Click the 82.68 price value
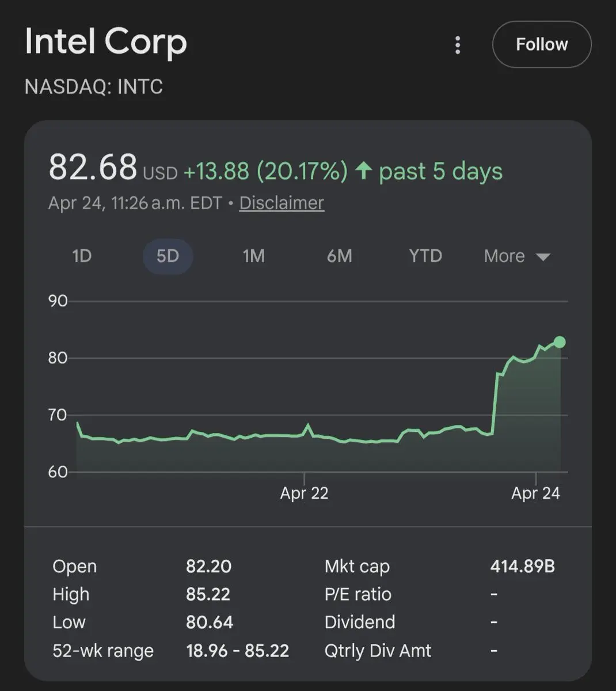The height and width of the screenshot is (691, 616). click(x=93, y=168)
